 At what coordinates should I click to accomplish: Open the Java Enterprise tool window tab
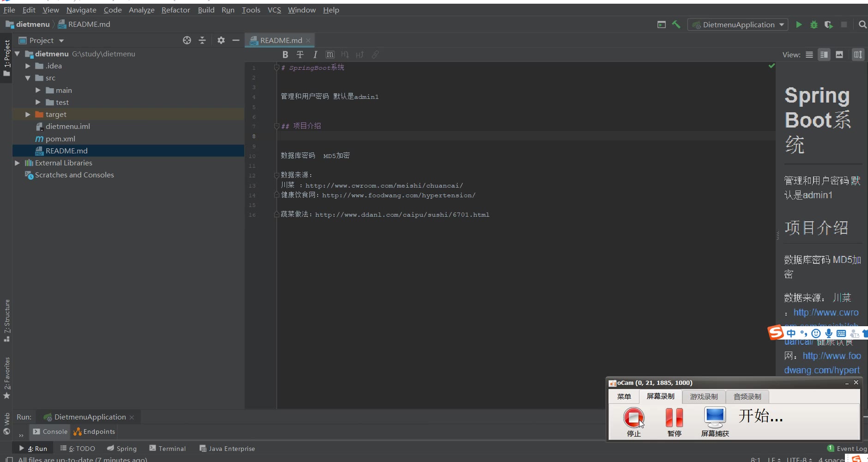[x=227, y=448]
